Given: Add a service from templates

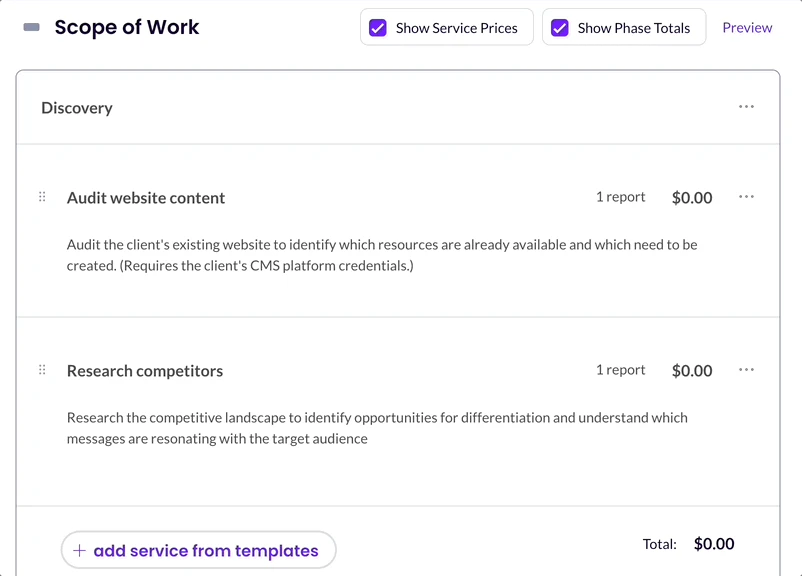Looking at the screenshot, I should point(198,550).
